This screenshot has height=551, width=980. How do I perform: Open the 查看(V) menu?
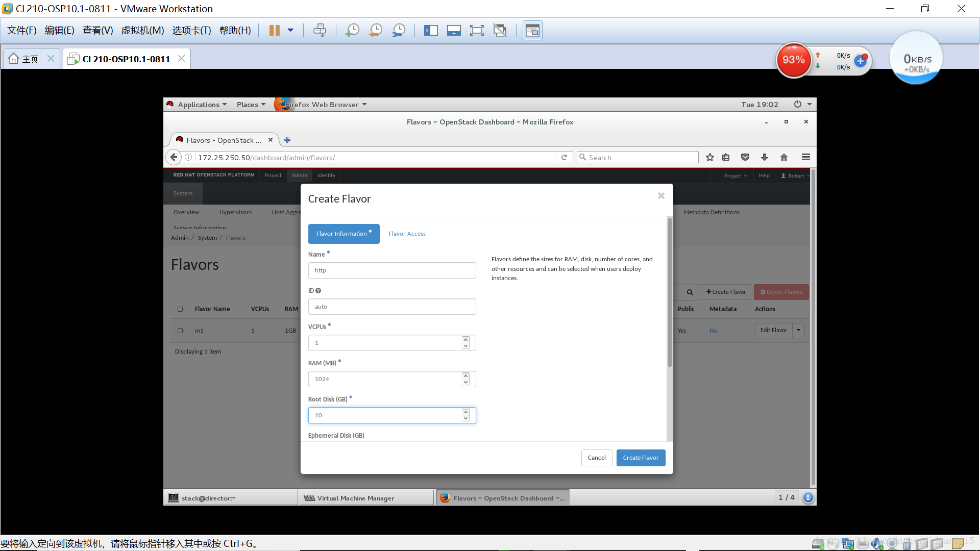point(97,31)
